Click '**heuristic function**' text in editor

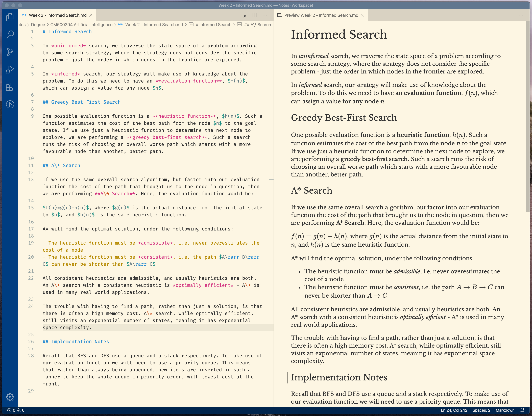click(184, 116)
